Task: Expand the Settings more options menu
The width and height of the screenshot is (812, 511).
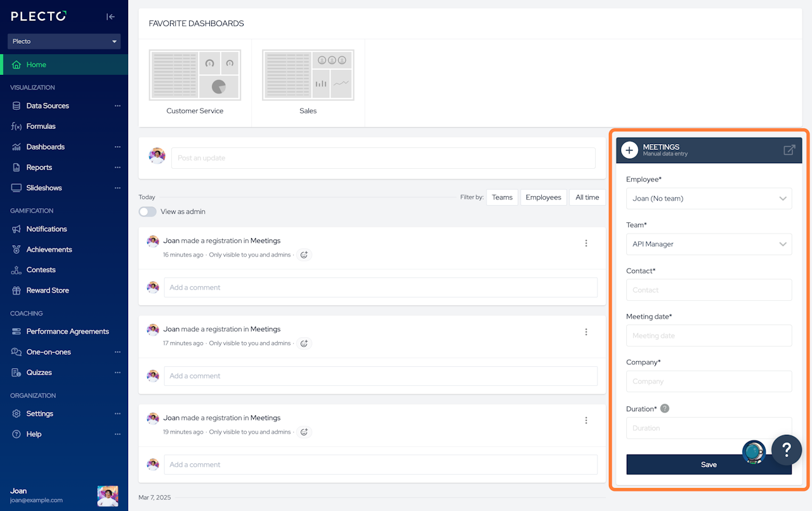Action: (117, 414)
